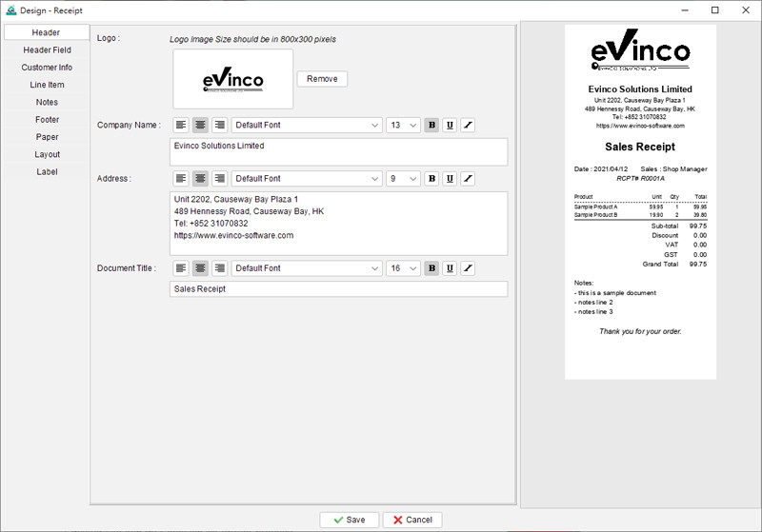This screenshot has width=762, height=532.
Task: Open Address font size 9 dropdown
Action: (x=403, y=179)
